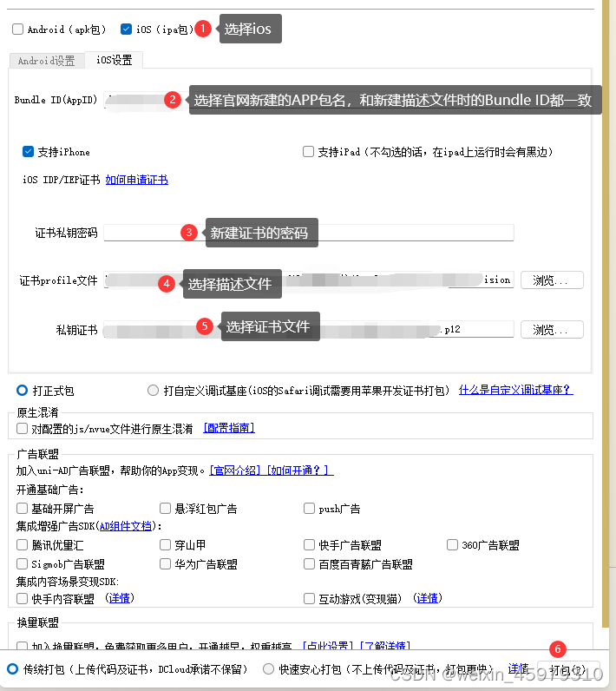Click the 原生混淆 group title
This screenshot has height=691, width=616.
(37, 412)
